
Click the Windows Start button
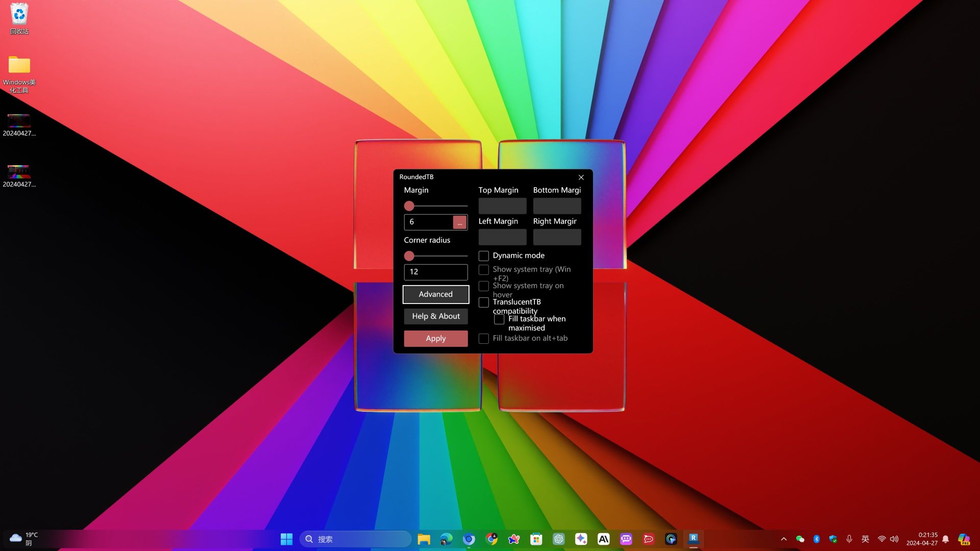(x=286, y=539)
